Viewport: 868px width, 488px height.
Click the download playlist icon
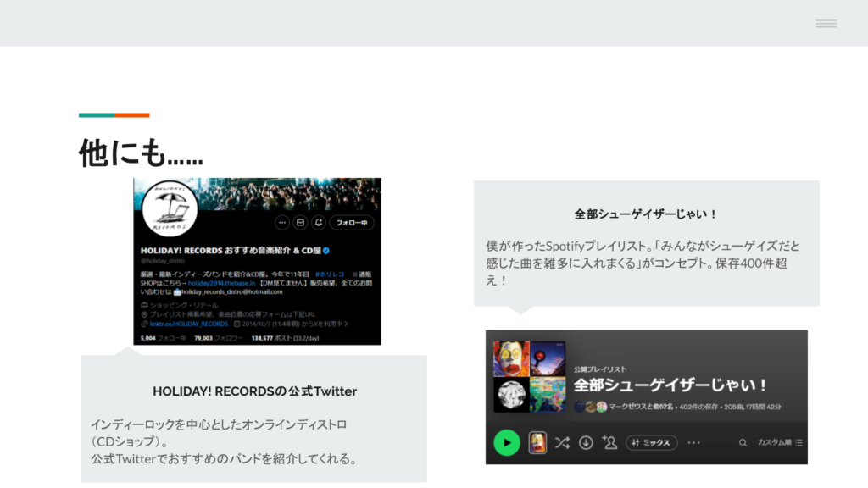click(586, 442)
